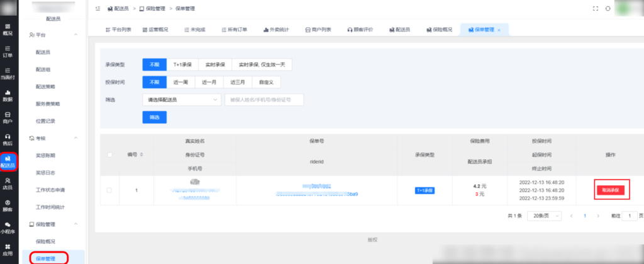Viewport: 644px width, 264px height.
Task: Switch to the 顾客评价 tab
Action: click(360, 30)
